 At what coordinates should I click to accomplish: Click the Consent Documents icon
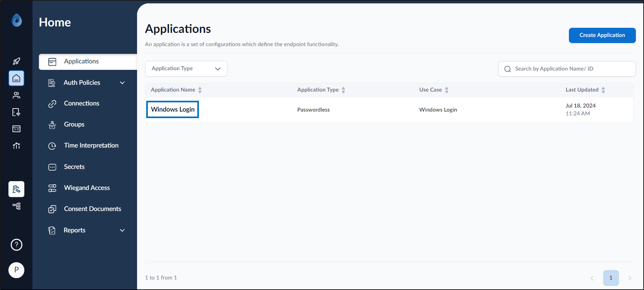pyautogui.click(x=52, y=209)
